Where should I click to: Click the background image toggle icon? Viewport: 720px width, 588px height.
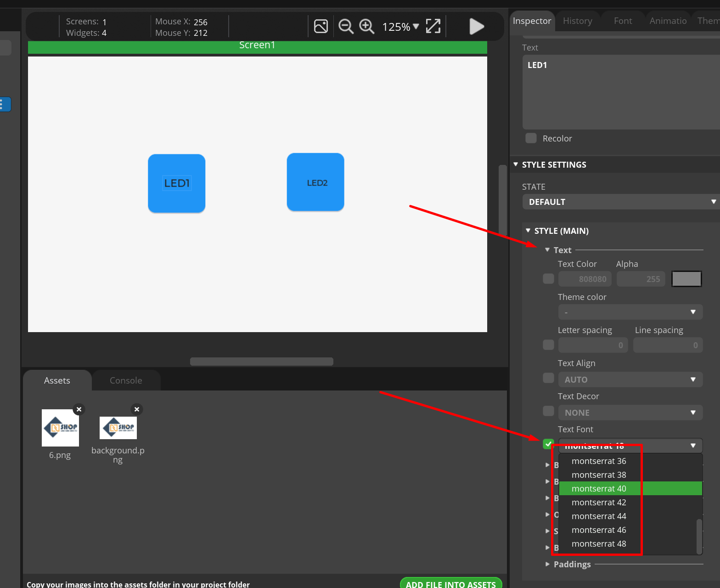321,26
